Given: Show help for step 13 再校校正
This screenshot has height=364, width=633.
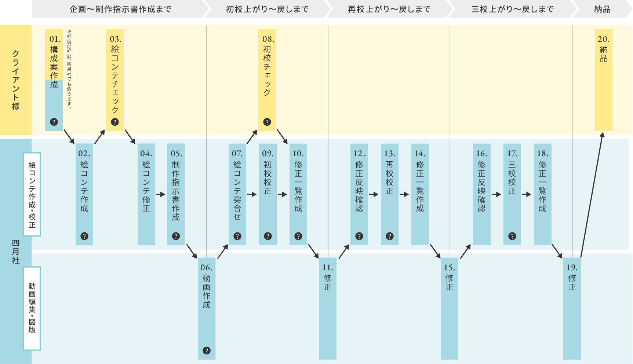Looking at the screenshot, I should point(390,236).
